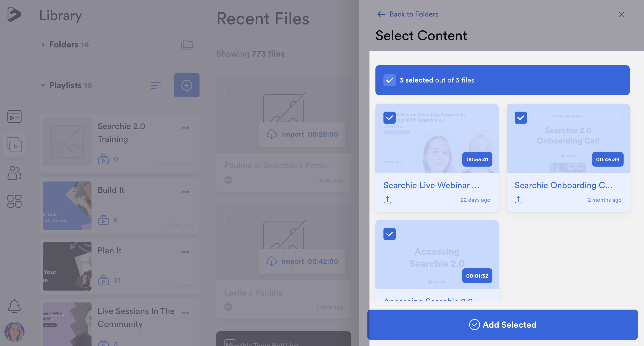Open options for Plan It playlist
Viewport: 644px width, 346px height.
[185, 252]
